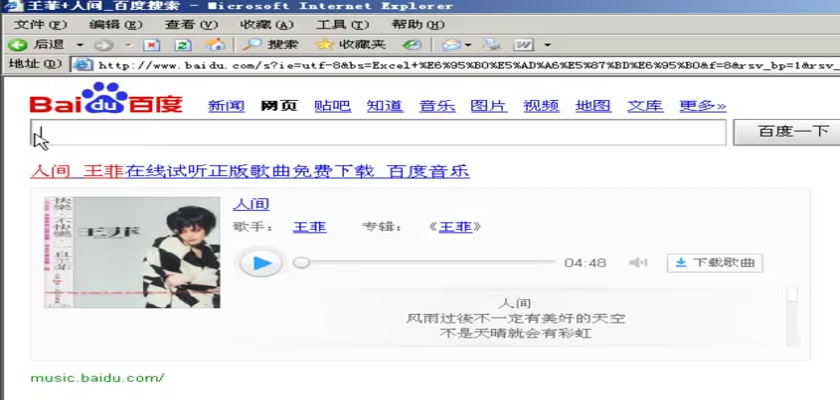Open the 音乐 link
This screenshot has height=400, width=840.
(x=437, y=106)
